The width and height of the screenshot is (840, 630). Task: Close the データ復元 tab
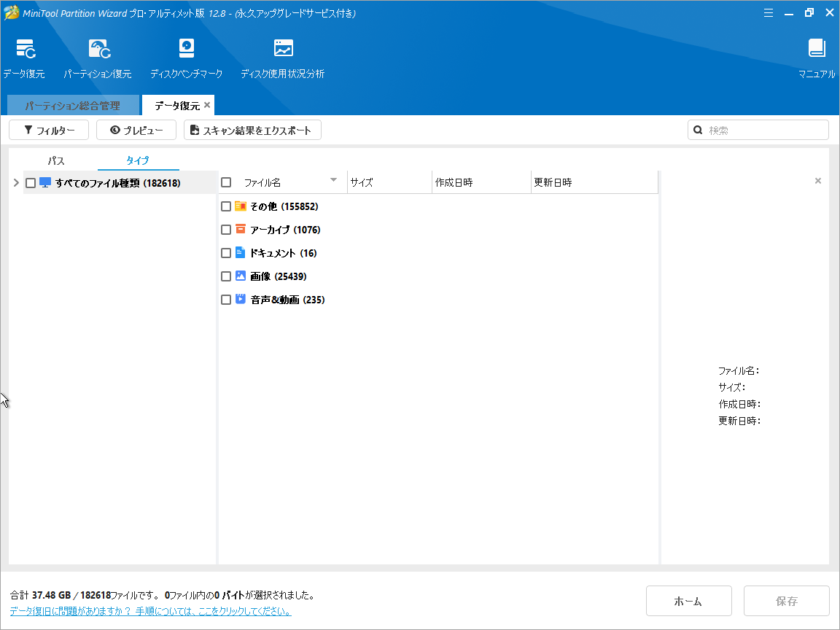point(207,105)
